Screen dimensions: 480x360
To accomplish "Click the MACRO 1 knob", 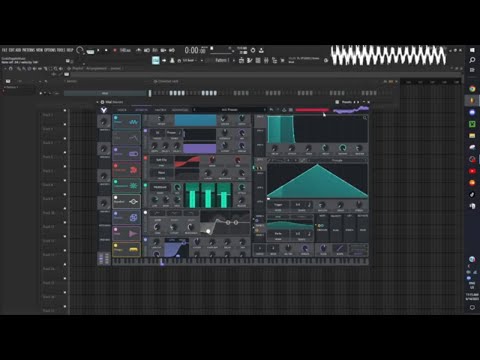I will tap(104, 121).
